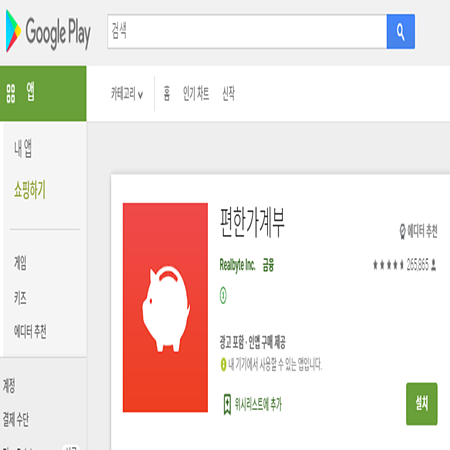
Task: Click the wishlist bookmark icon
Action: click(227, 404)
